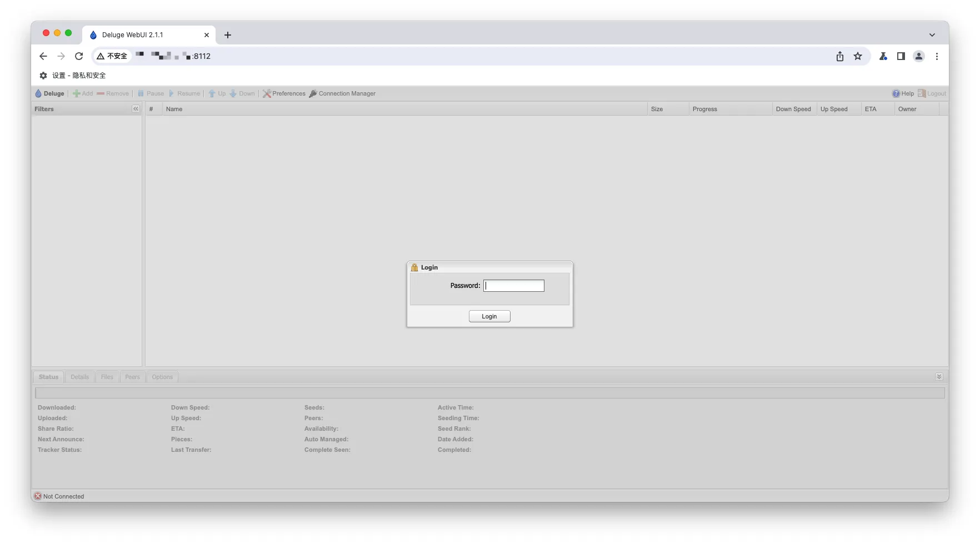Open the browser three-dot menu
980x543 pixels.
(937, 56)
